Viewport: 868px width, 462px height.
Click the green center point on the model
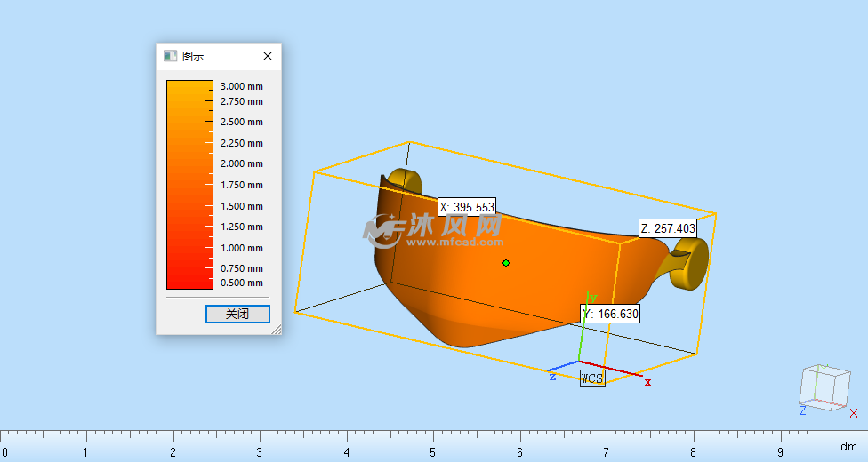pyautogui.click(x=506, y=263)
